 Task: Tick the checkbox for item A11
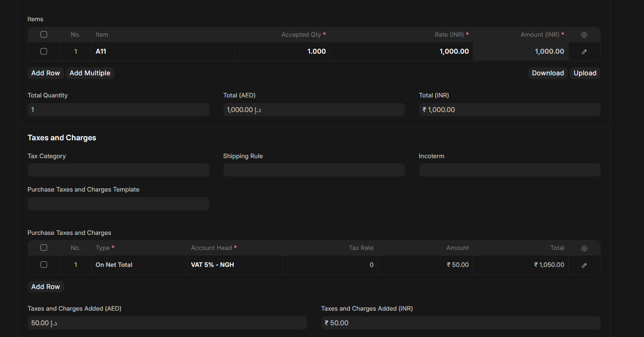coord(44,51)
